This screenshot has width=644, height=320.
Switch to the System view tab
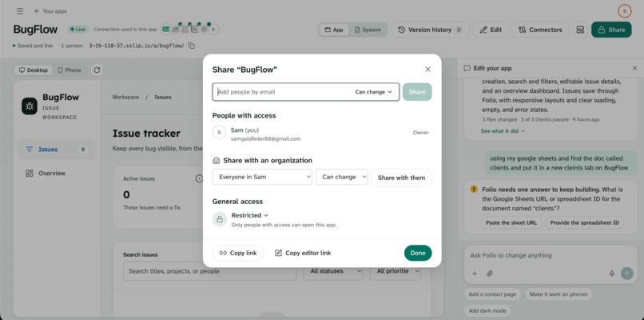[x=368, y=30]
